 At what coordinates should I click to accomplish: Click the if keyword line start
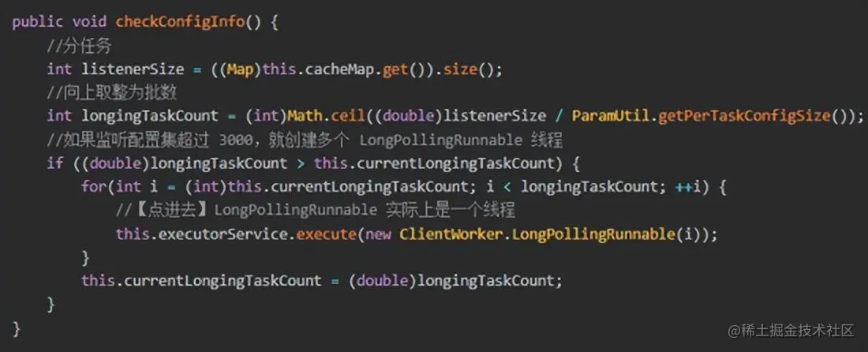tap(54, 164)
